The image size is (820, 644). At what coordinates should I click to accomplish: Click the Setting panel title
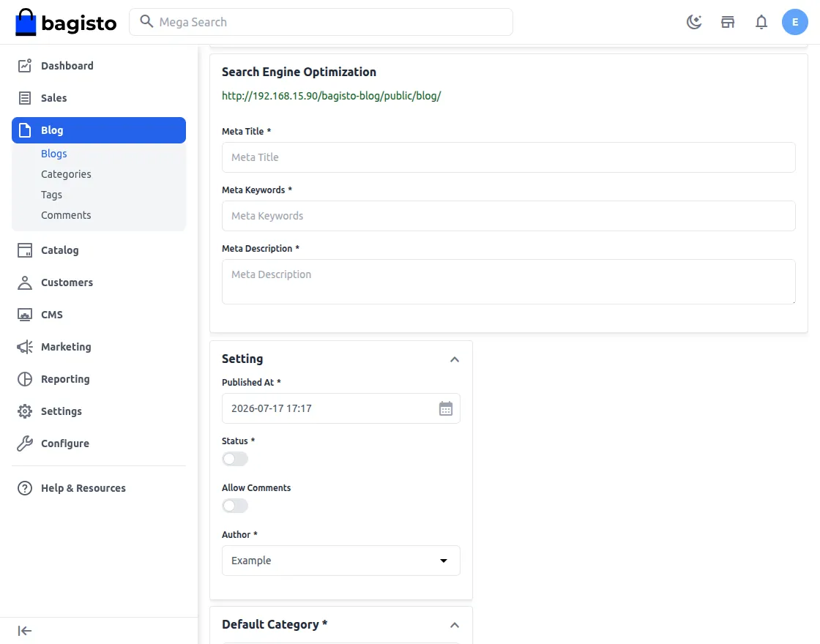(242, 359)
